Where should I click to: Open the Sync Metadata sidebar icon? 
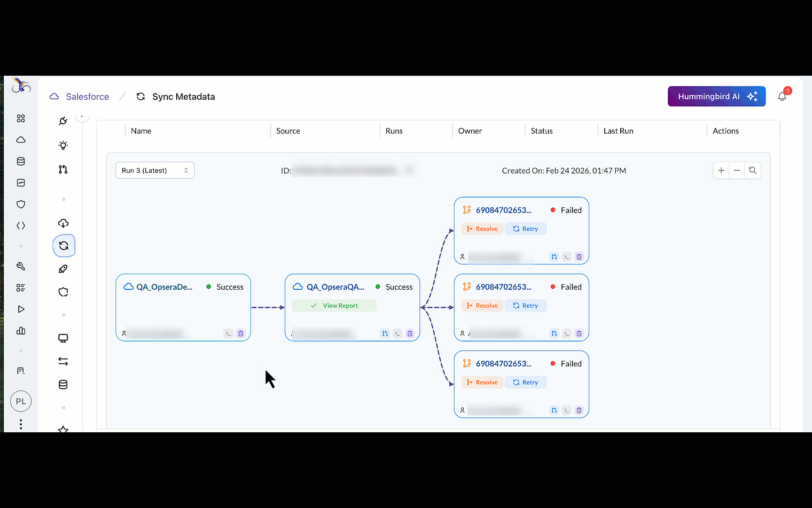64,246
